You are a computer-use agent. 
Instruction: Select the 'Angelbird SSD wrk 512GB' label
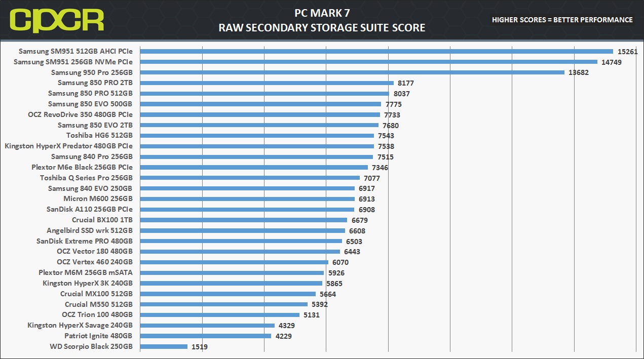coord(90,230)
